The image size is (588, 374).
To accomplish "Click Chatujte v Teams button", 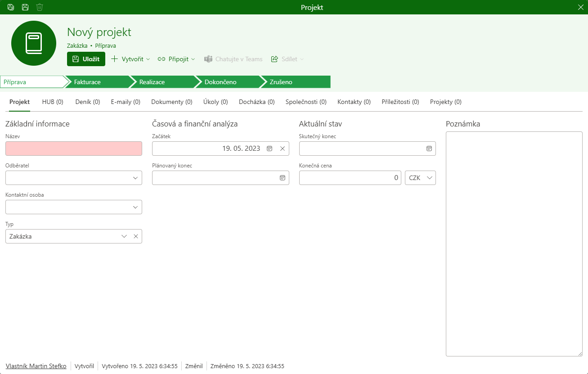I will (233, 59).
